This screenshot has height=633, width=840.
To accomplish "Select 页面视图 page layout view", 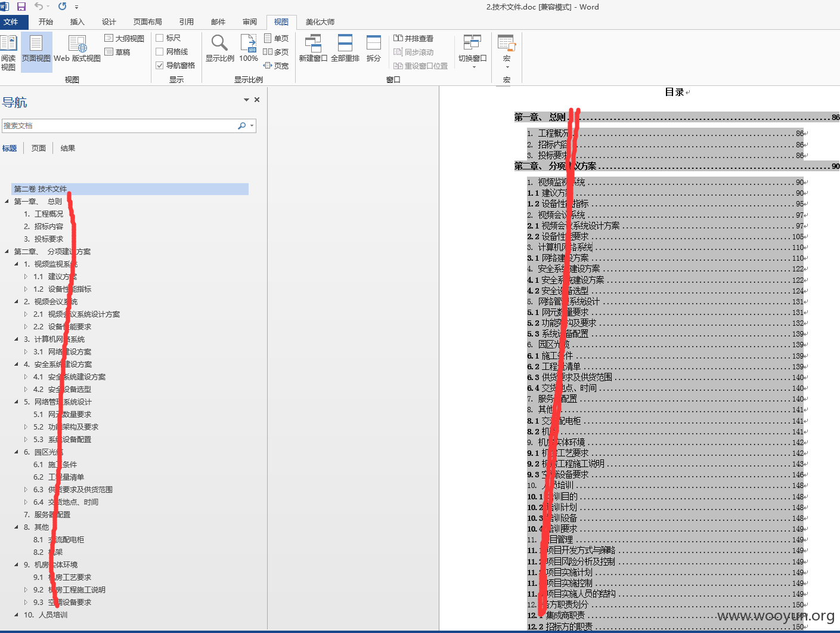I will tap(36, 53).
